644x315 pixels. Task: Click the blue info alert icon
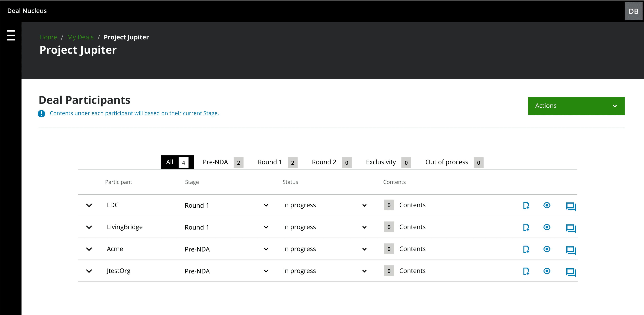coord(41,114)
